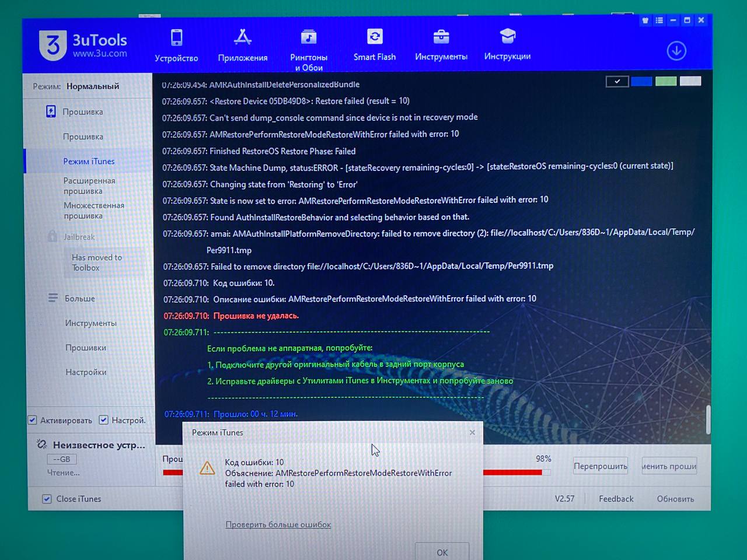The height and width of the screenshot is (560, 747).
Task: Click the disconnected device link icon
Action: (x=42, y=444)
